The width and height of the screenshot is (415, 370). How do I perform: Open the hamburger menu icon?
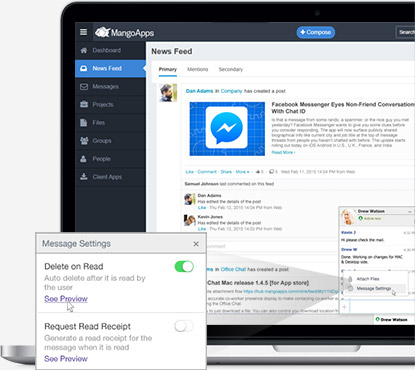click(x=83, y=32)
